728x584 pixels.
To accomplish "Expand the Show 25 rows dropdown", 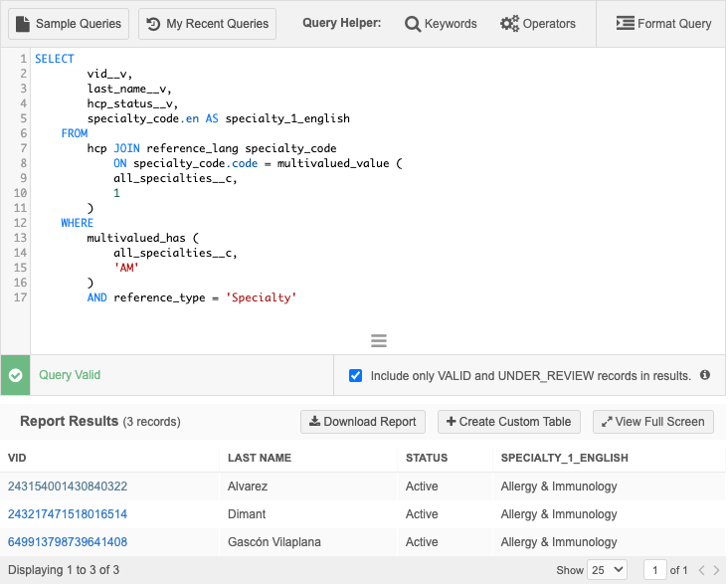I will (x=607, y=570).
